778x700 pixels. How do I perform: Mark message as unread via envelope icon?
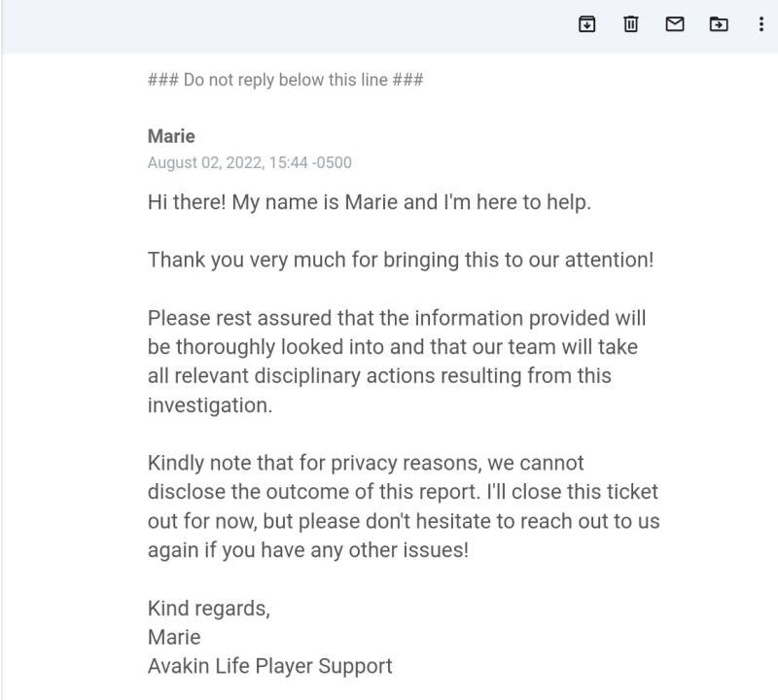click(674, 24)
